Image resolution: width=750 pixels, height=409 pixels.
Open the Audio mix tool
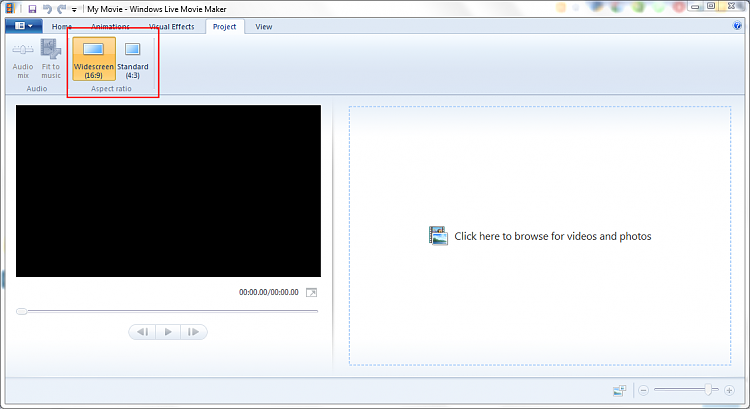click(x=23, y=59)
